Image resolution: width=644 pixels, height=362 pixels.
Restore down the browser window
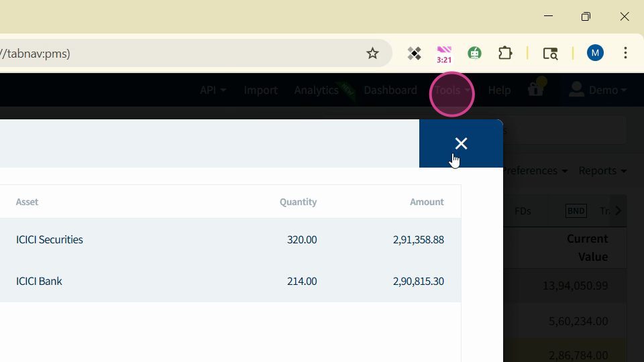pyautogui.click(x=586, y=16)
